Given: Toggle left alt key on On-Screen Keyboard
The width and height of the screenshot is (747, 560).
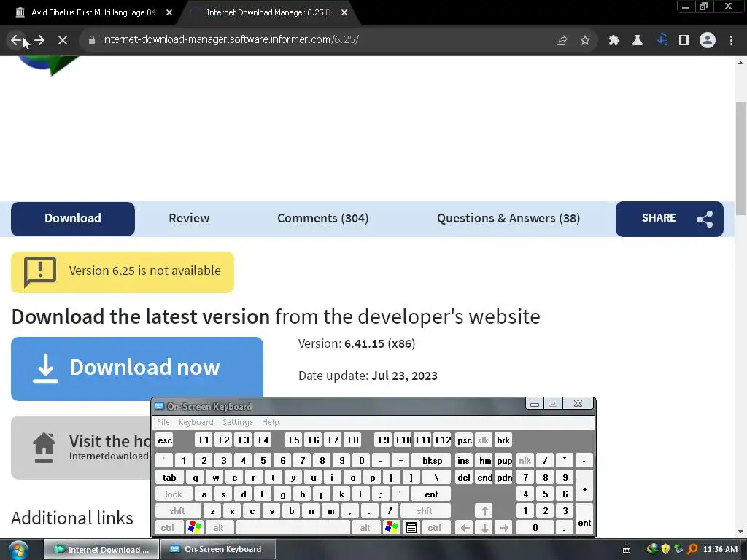Looking at the screenshot, I should pos(219,528).
